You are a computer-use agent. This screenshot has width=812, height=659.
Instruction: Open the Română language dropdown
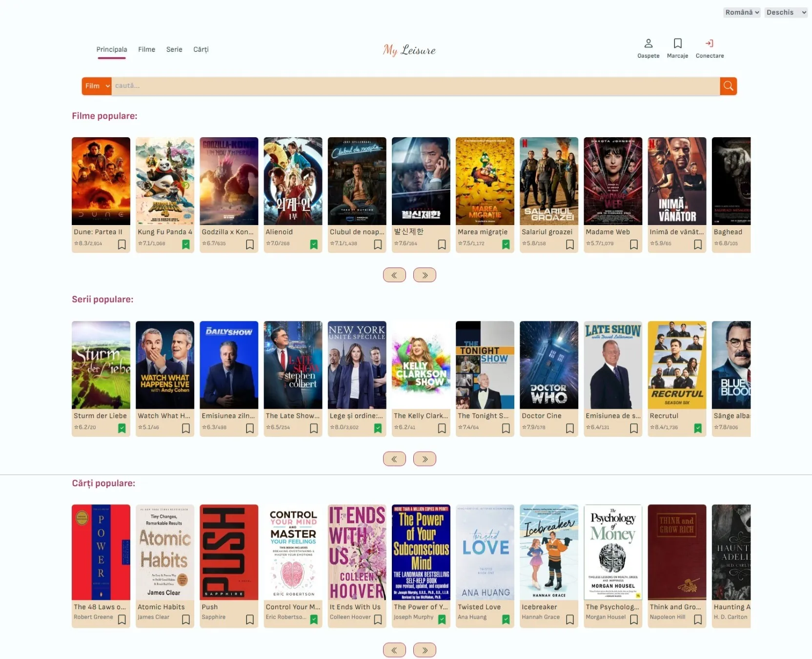[742, 13]
